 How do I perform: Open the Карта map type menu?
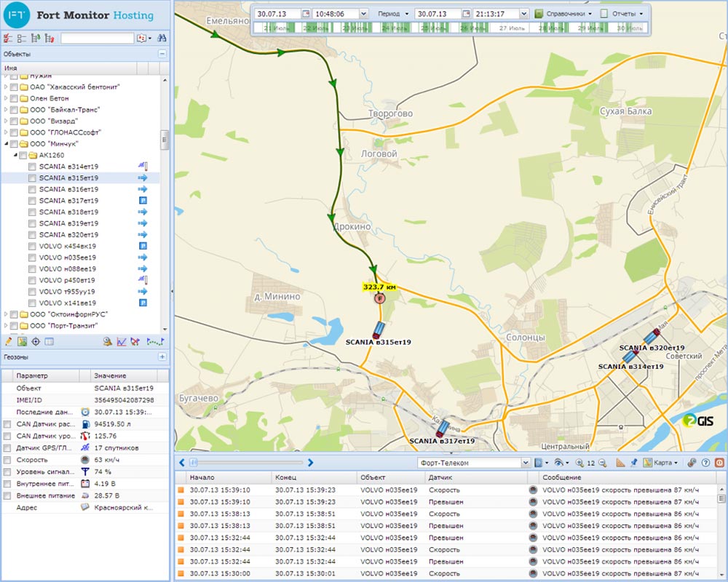660,463
